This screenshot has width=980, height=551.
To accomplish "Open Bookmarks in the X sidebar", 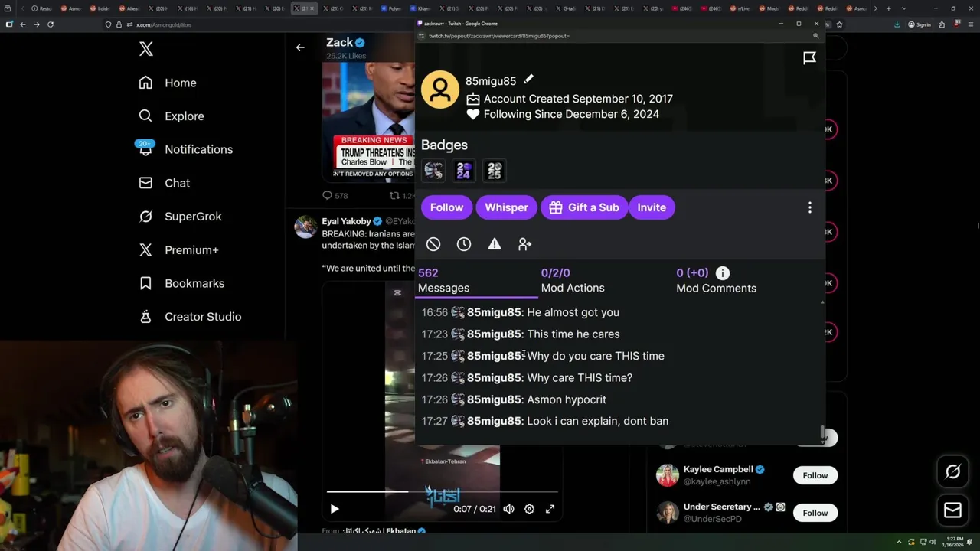I will [181, 283].
